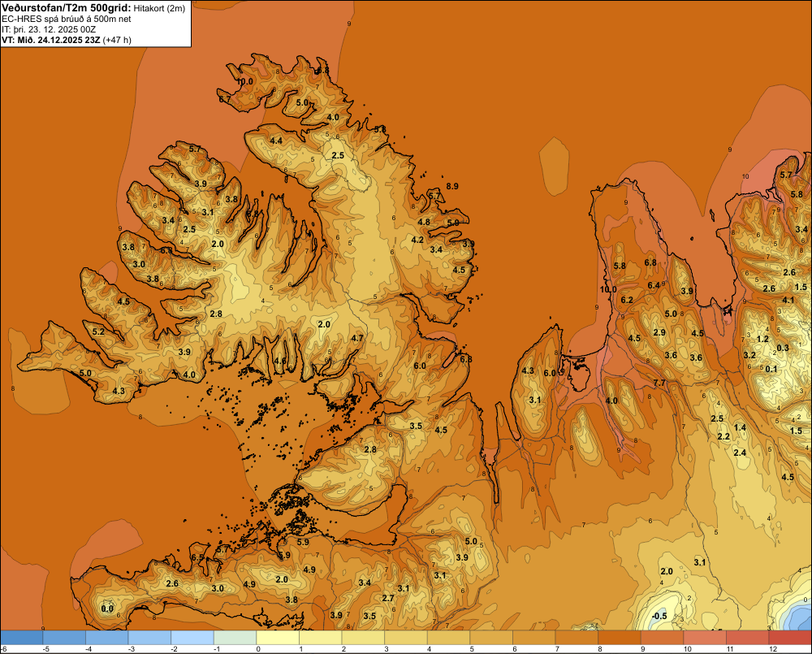Click the valid time 'VT: Mið. 24.12.2025 23Z'
The image size is (812, 654).
(x=51, y=39)
